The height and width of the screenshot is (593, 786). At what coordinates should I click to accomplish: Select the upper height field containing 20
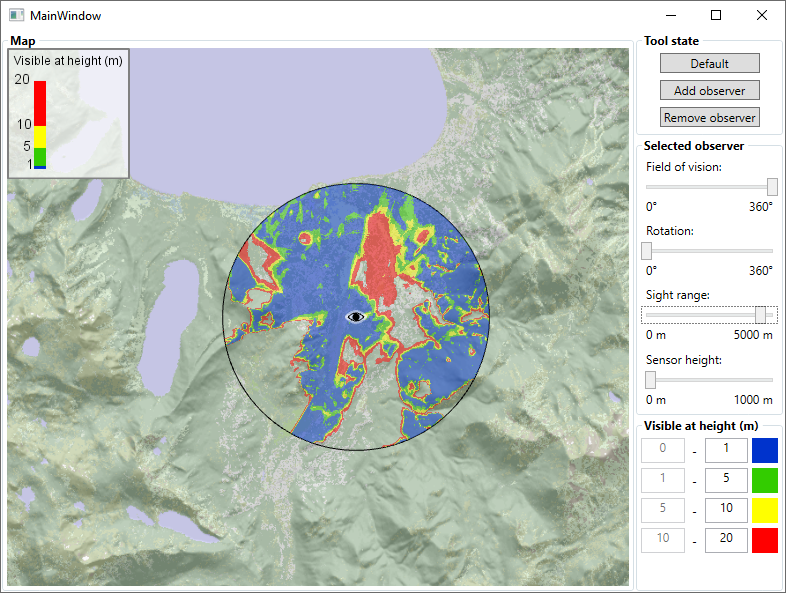pos(726,540)
